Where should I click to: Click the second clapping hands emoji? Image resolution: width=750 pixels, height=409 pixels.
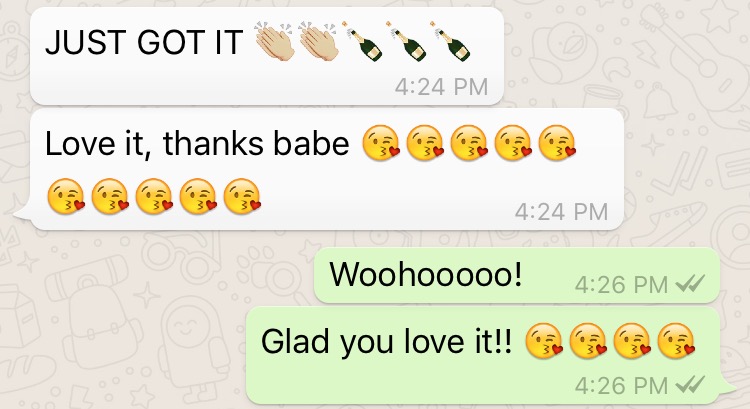tap(319, 41)
